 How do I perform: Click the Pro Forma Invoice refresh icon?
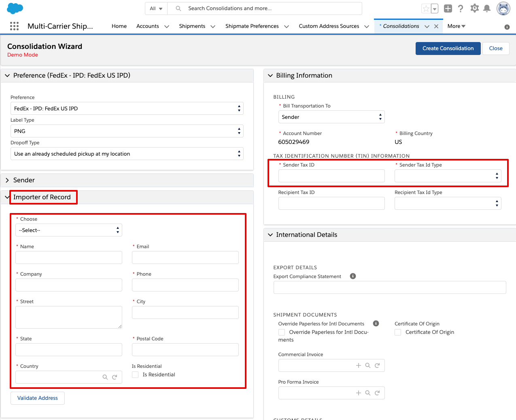pyautogui.click(x=377, y=393)
